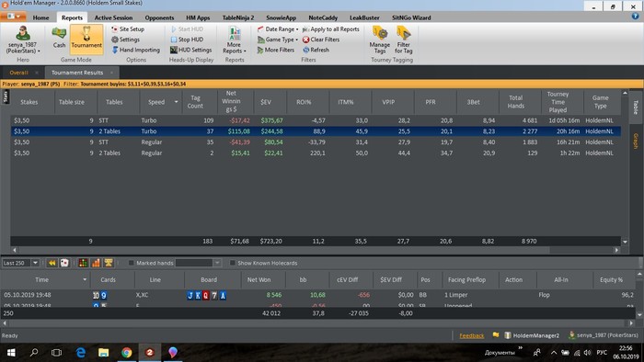Open the Opponents tab
The image size is (644, 362).
coord(159,17)
